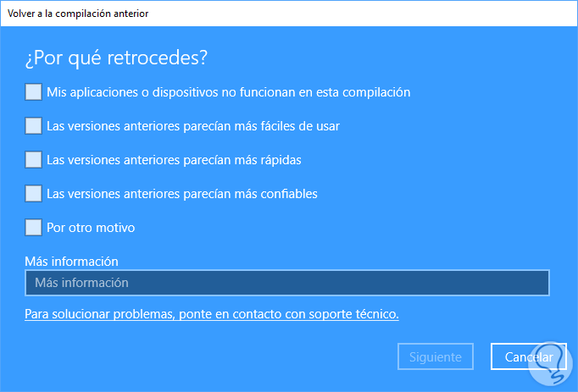Tick the 'más fáciles de usar' checkbox
This screenshot has width=578, height=392.
pyautogui.click(x=33, y=125)
